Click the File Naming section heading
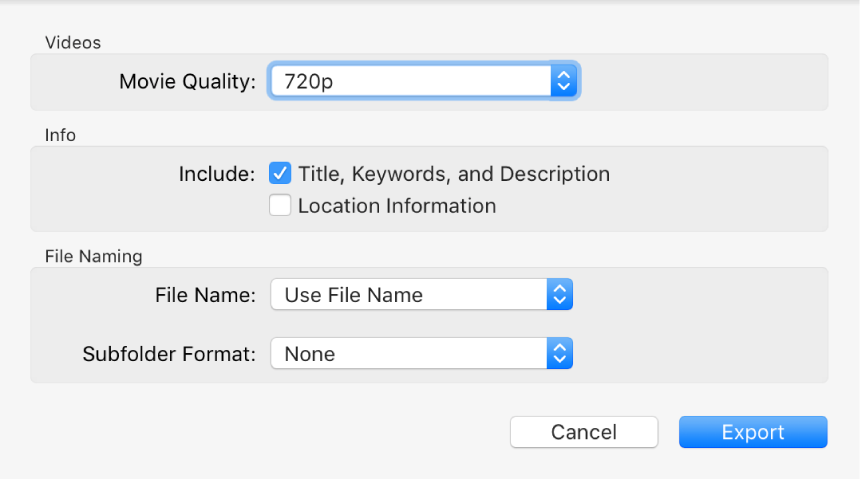This screenshot has width=862, height=479. point(93,256)
